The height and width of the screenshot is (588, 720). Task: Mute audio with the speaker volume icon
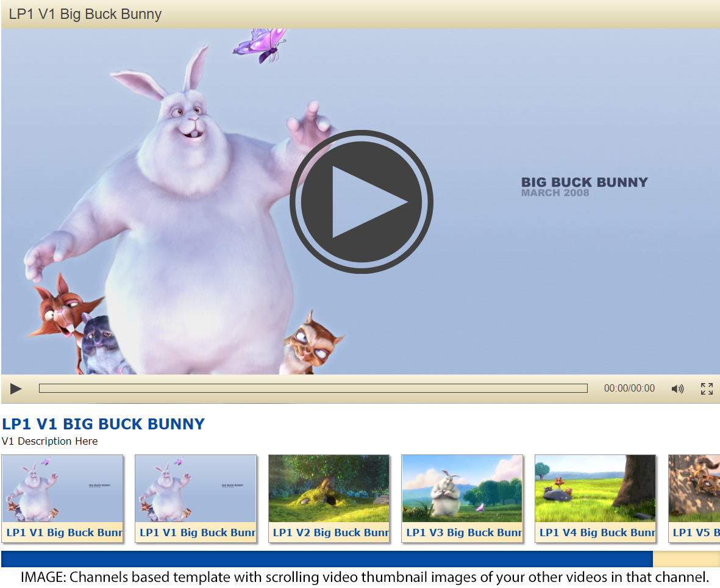[x=677, y=389]
